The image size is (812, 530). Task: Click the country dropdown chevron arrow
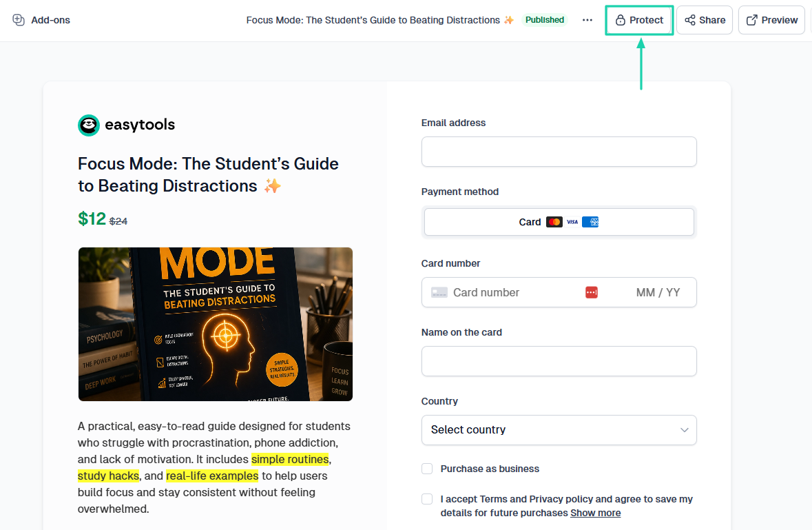tap(684, 430)
